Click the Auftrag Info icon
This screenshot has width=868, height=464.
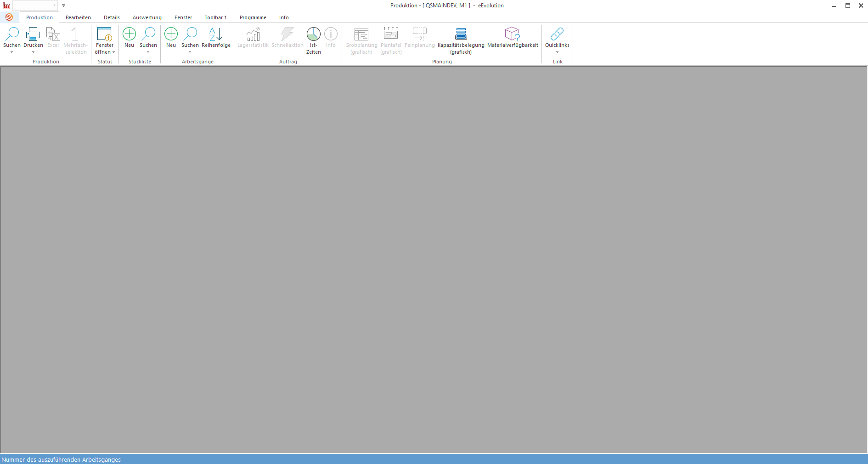(x=331, y=34)
